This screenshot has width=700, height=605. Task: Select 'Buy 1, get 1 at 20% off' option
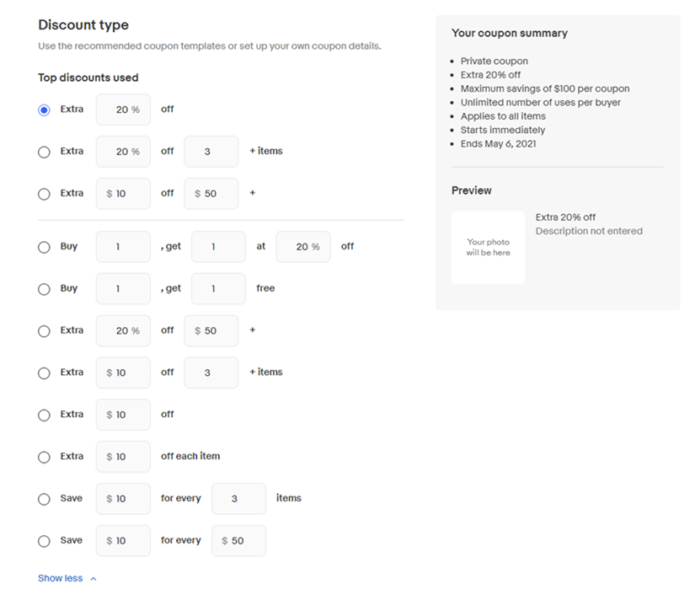(x=44, y=247)
